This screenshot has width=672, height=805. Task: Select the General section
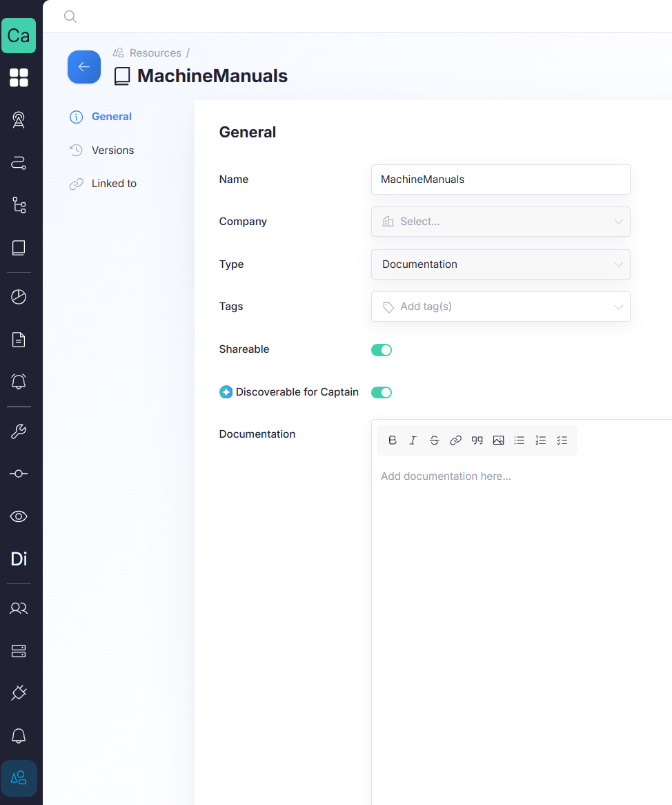tap(101, 117)
